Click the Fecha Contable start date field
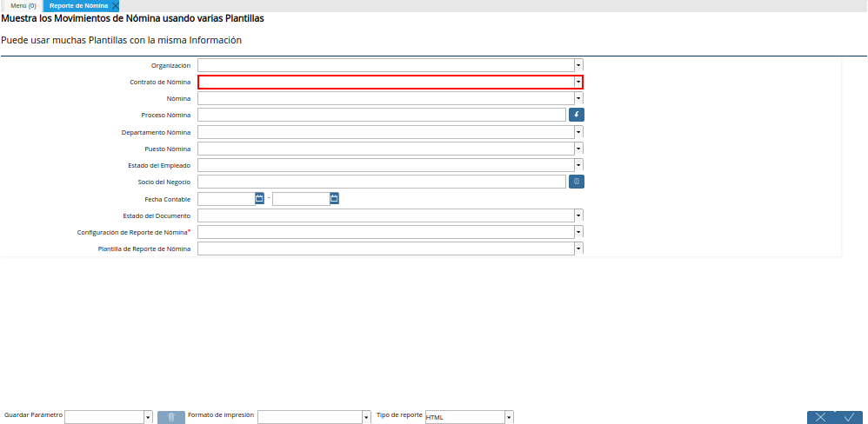Screen dimensions: 868x424 pos(226,199)
